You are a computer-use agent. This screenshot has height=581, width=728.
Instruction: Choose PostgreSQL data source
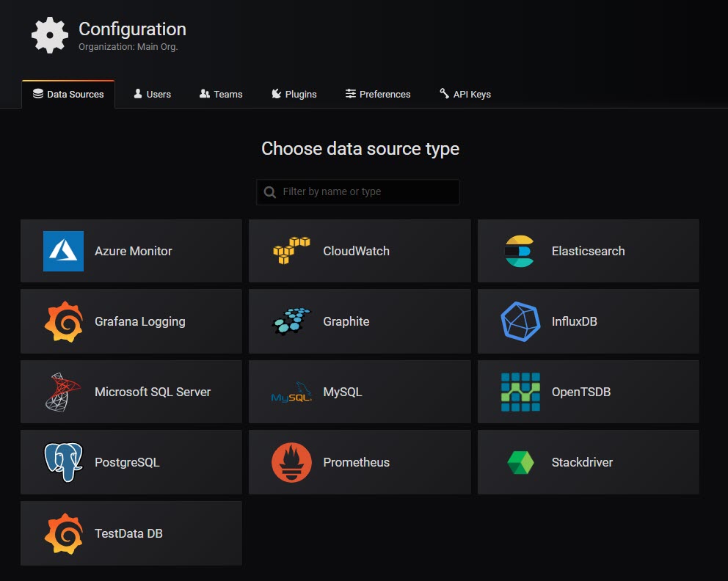[131, 462]
